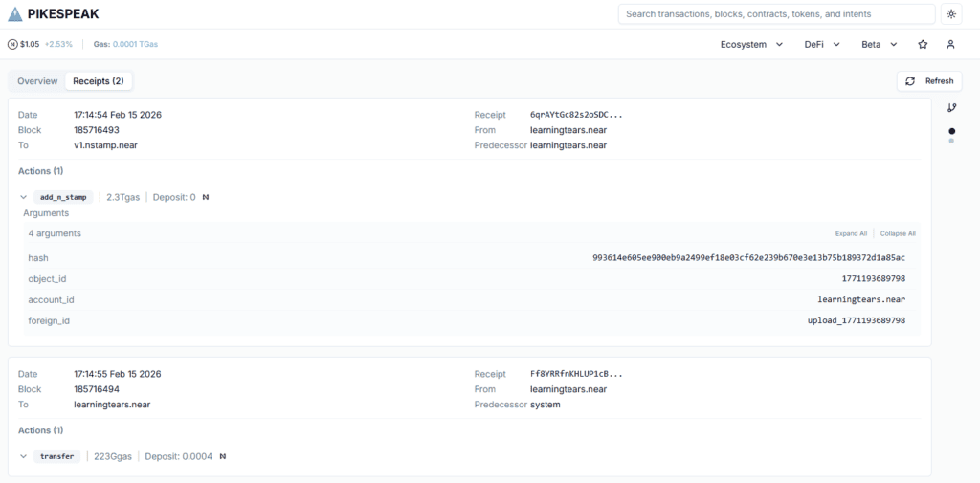The image size is (980, 483).
Task: Click the branch view icon on the right
Action: [951, 108]
